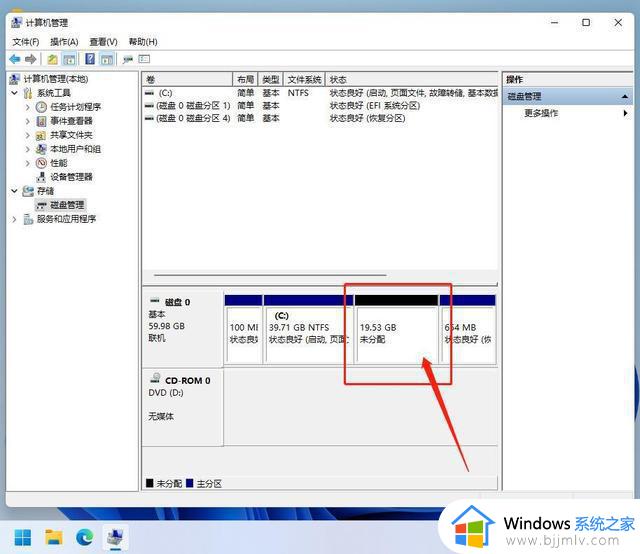Image resolution: width=640 pixels, height=554 pixels.
Task: Click the blue Help question mark icon
Action: pyautogui.click(x=90, y=59)
